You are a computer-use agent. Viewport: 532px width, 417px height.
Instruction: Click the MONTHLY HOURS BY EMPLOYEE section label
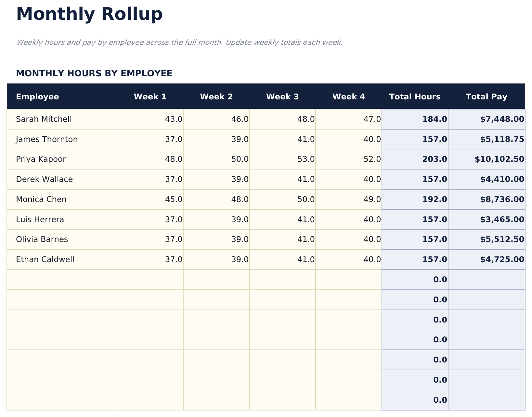click(x=94, y=73)
